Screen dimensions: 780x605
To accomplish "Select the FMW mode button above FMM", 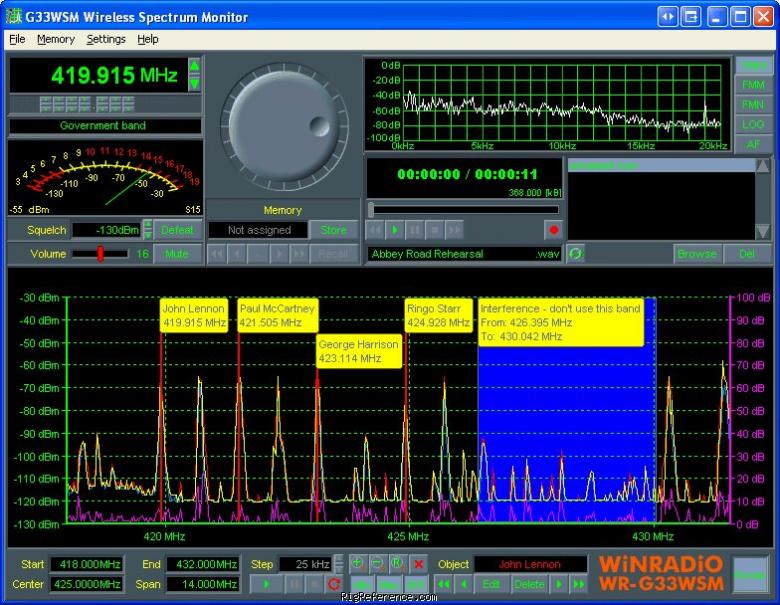I will [753, 65].
